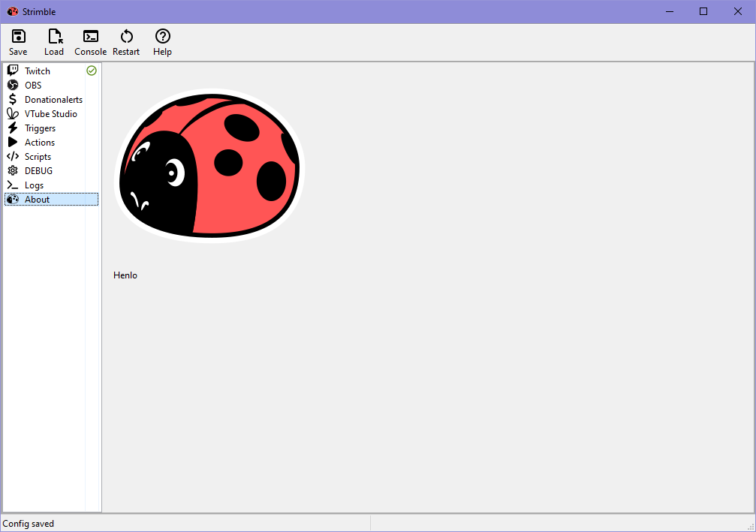Open the Console from toolbar
The width and height of the screenshot is (756, 532).
[90, 37]
